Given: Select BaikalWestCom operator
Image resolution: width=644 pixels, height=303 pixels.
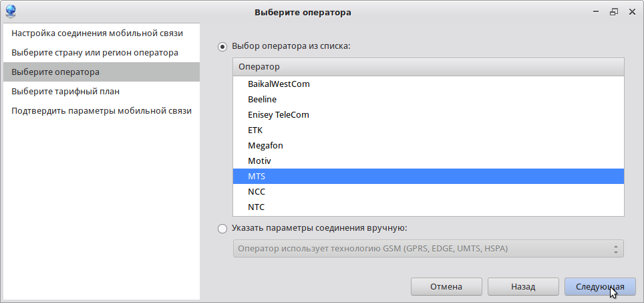Looking at the screenshot, I should click(x=279, y=84).
